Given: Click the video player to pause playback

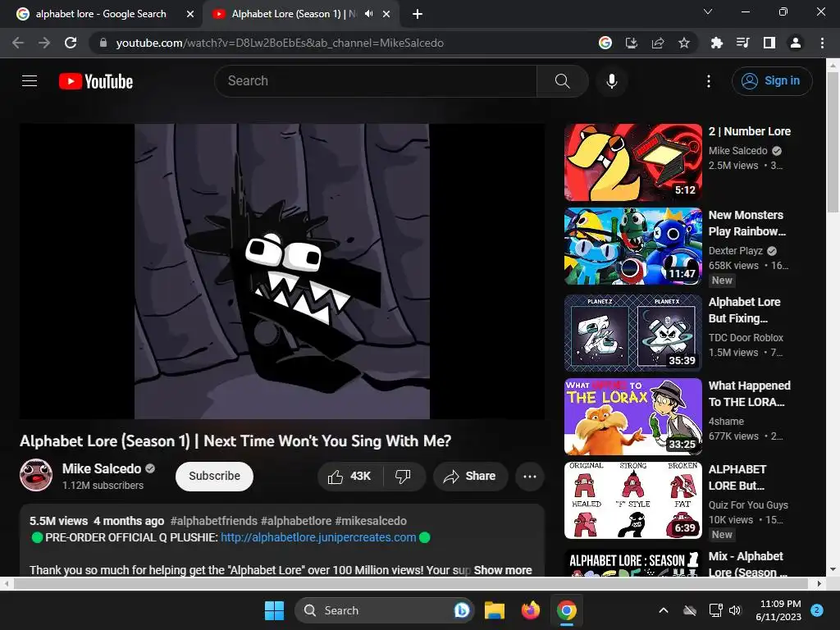Looking at the screenshot, I should [x=282, y=271].
